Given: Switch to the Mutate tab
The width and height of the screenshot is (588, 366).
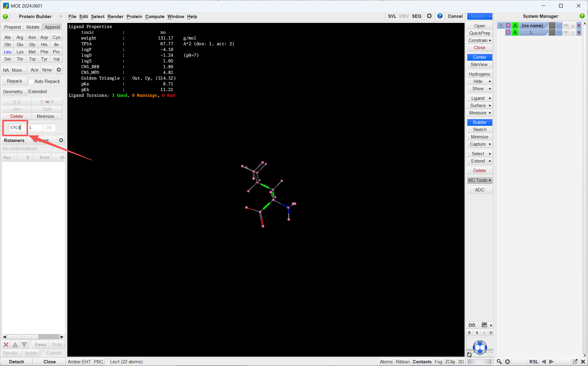Looking at the screenshot, I should coord(33,27).
